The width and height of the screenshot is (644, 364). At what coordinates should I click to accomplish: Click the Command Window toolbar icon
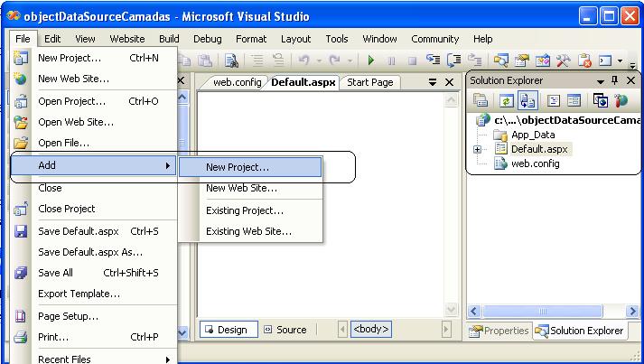(605, 61)
